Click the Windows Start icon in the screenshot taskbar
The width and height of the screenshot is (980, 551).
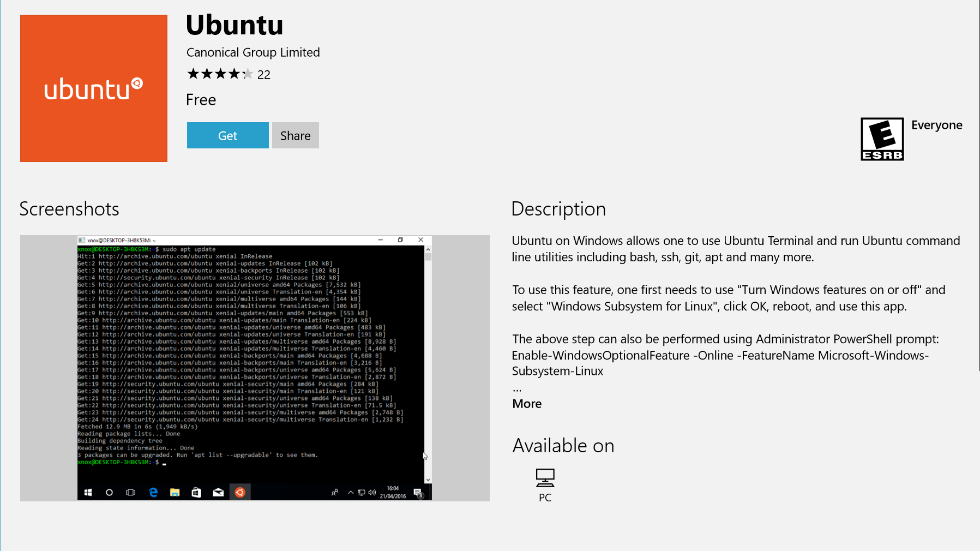tap(88, 493)
